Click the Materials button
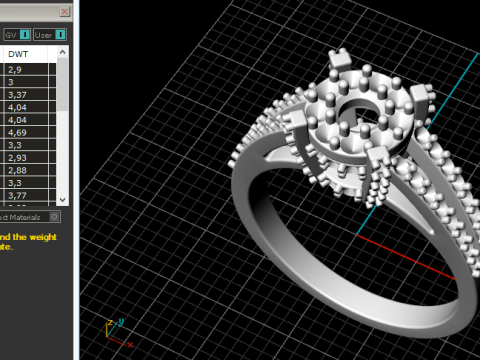 click(30, 217)
